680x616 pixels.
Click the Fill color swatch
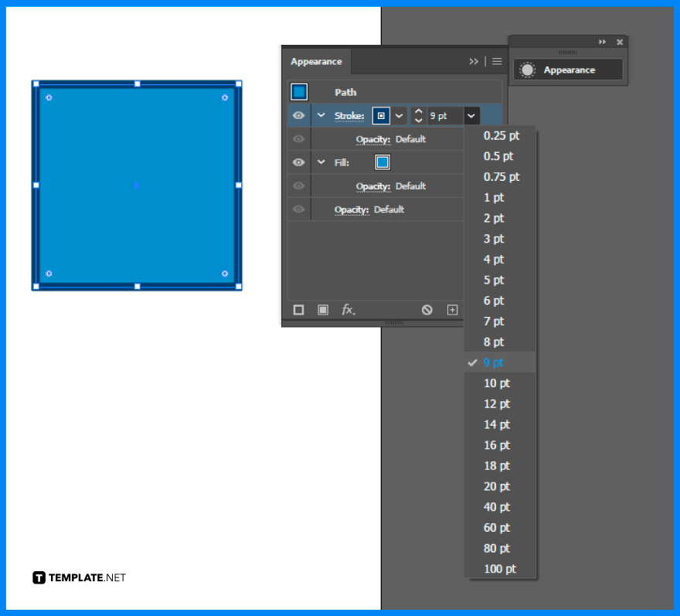click(x=381, y=162)
